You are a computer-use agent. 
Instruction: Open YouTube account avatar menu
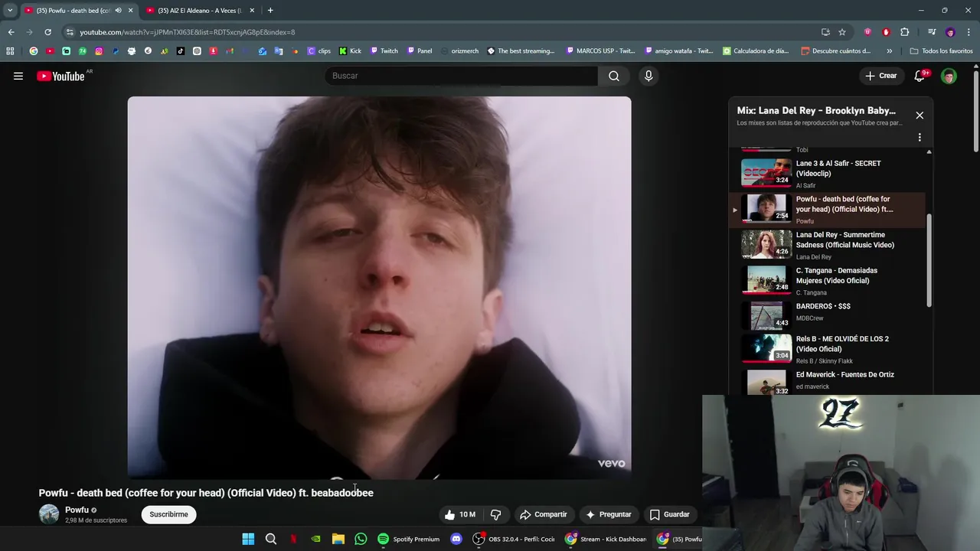point(949,76)
